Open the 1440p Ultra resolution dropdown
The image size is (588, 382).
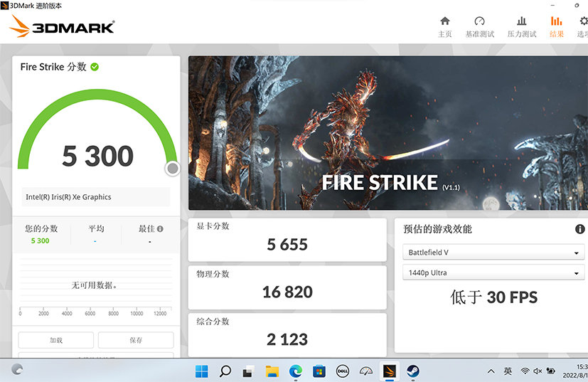[493, 272]
